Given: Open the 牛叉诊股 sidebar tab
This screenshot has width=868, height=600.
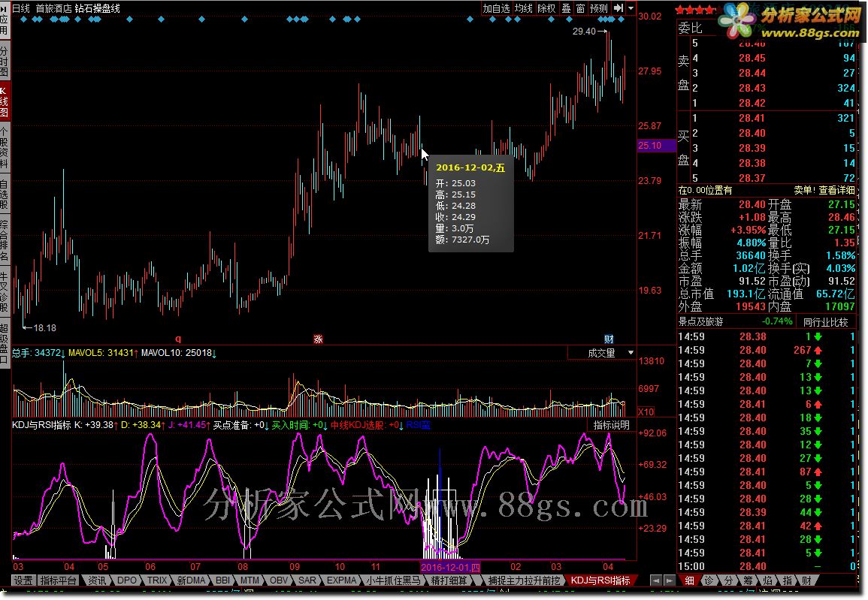Looking at the screenshot, I should click(x=5, y=291).
